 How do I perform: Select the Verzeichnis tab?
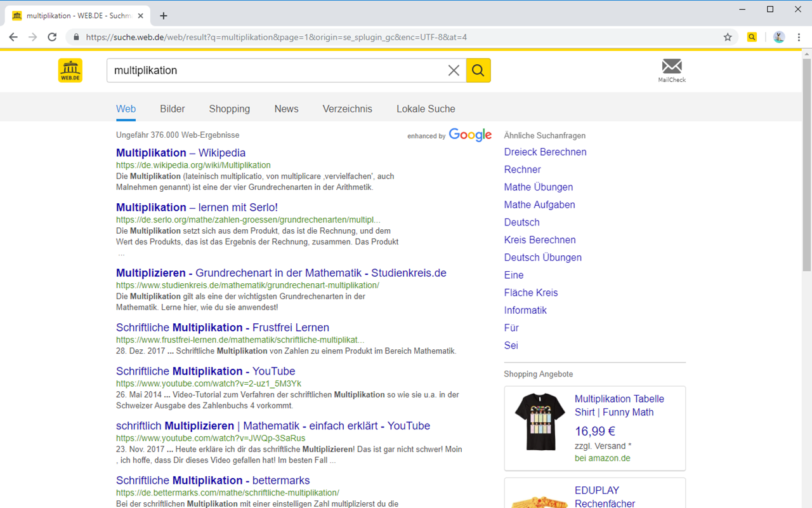[348, 109]
